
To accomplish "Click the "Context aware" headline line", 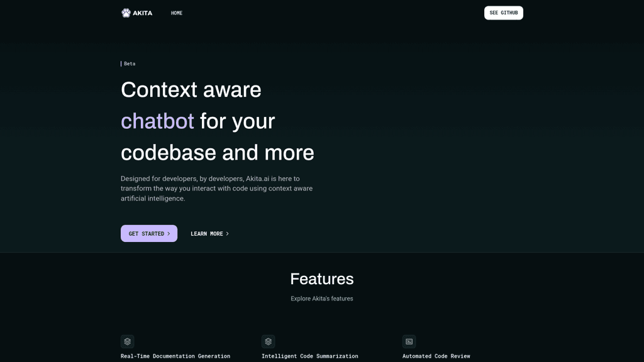I will point(191,90).
